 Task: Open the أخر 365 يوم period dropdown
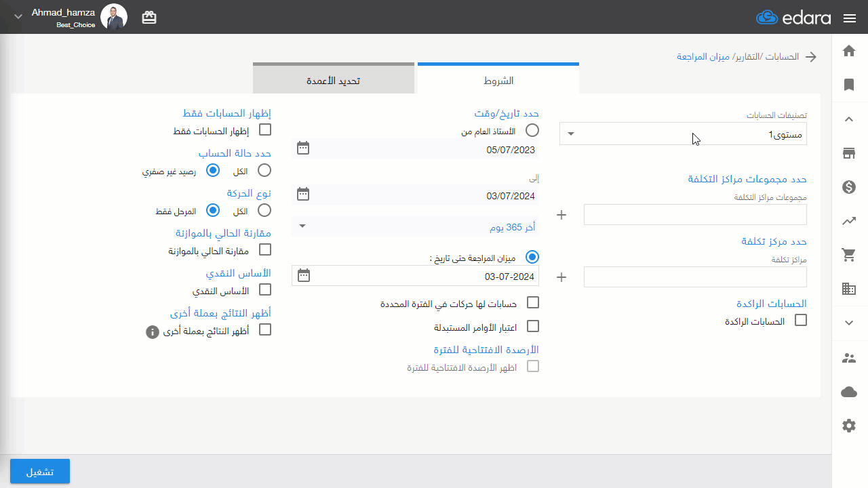(x=415, y=226)
